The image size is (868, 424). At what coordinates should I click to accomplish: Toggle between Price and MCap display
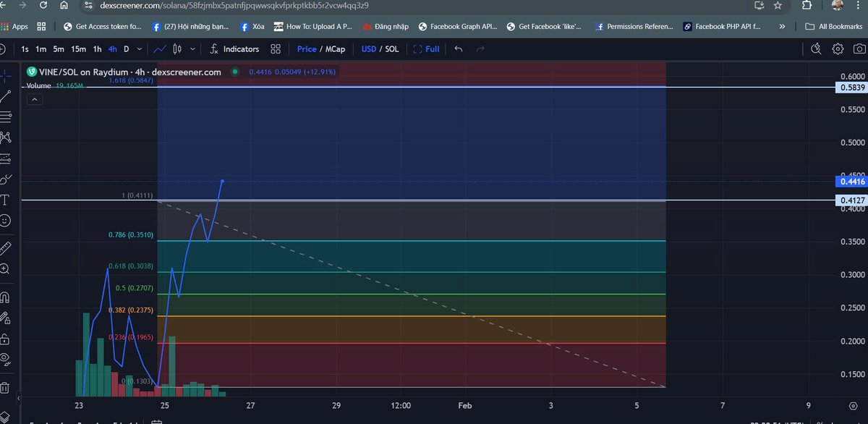336,49
